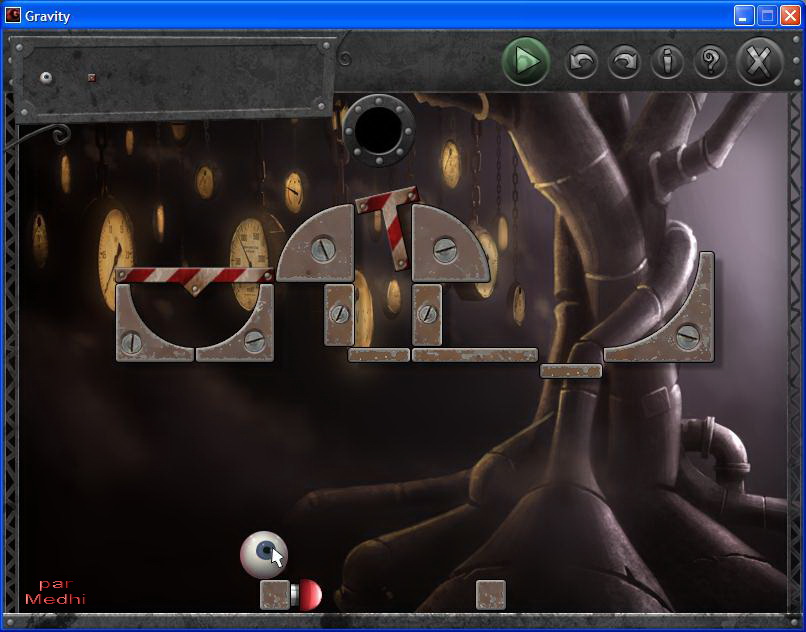Select the long horizontal metal plank

pos(474,355)
